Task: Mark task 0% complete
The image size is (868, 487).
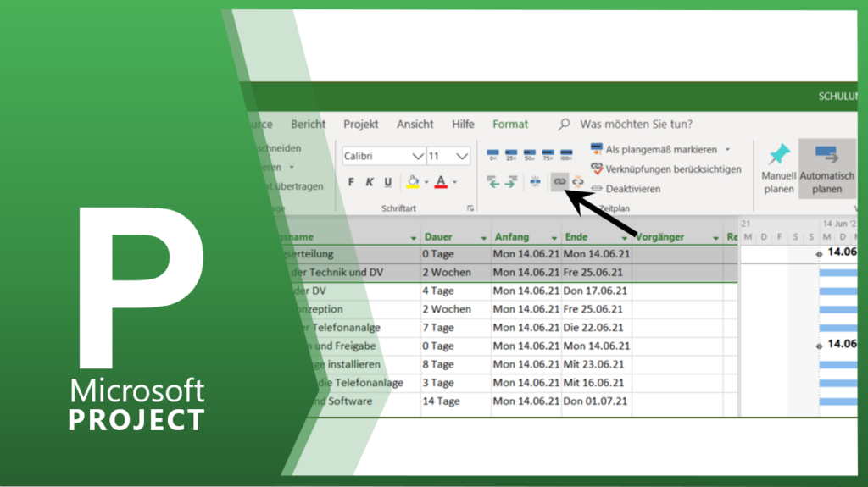Action: 492,155
